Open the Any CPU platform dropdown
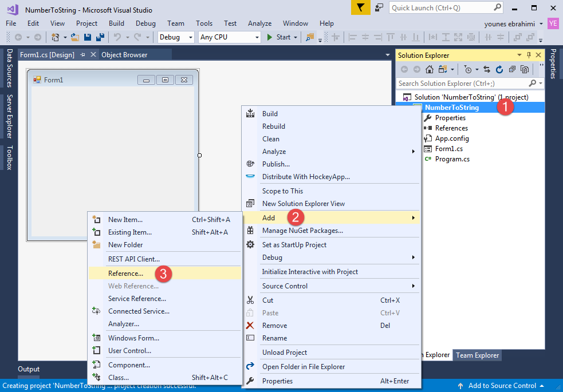This screenshot has height=392, width=563. 230,37
